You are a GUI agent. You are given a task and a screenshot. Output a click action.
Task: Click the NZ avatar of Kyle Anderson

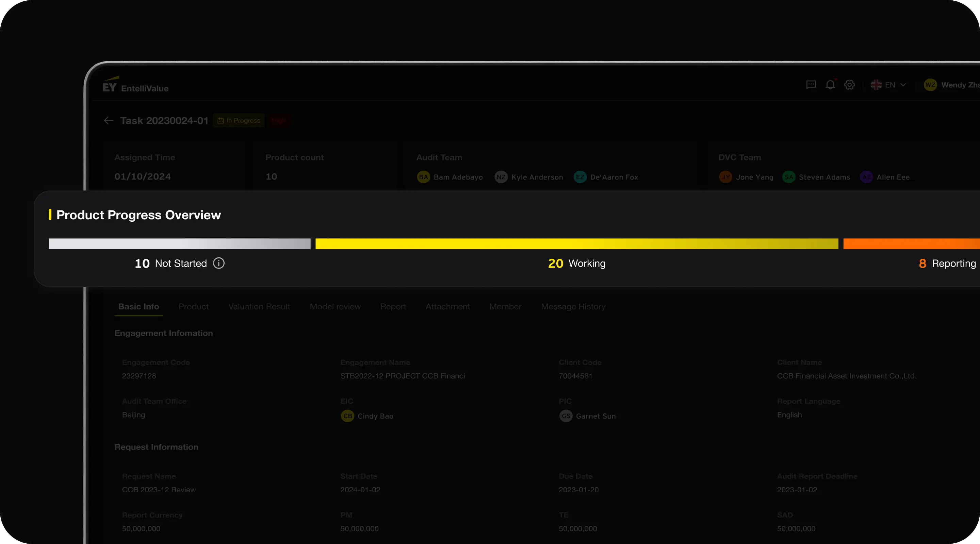pyautogui.click(x=501, y=177)
